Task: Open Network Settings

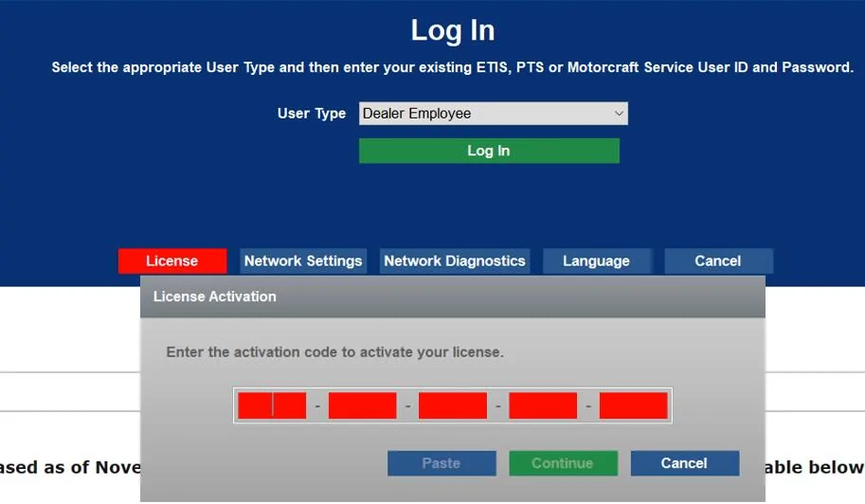Action: [303, 261]
